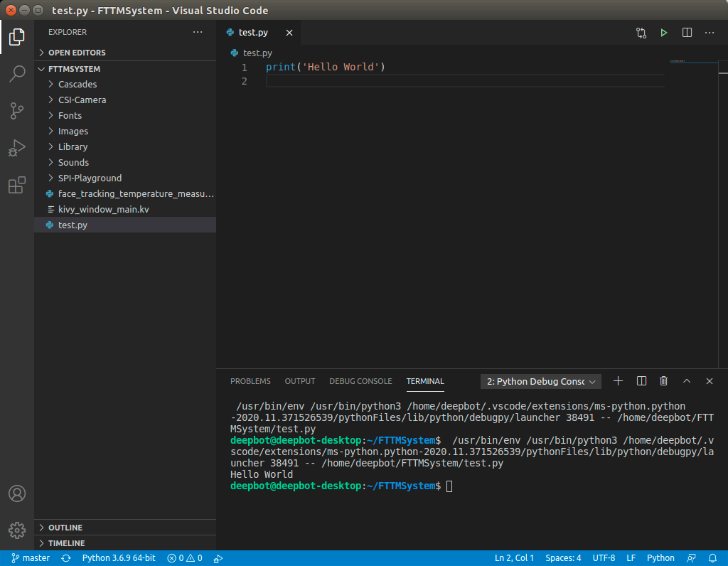This screenshot has width=728, height=566.
Task: Expand the Cascades folder
Action: click(x=125, y=84)
